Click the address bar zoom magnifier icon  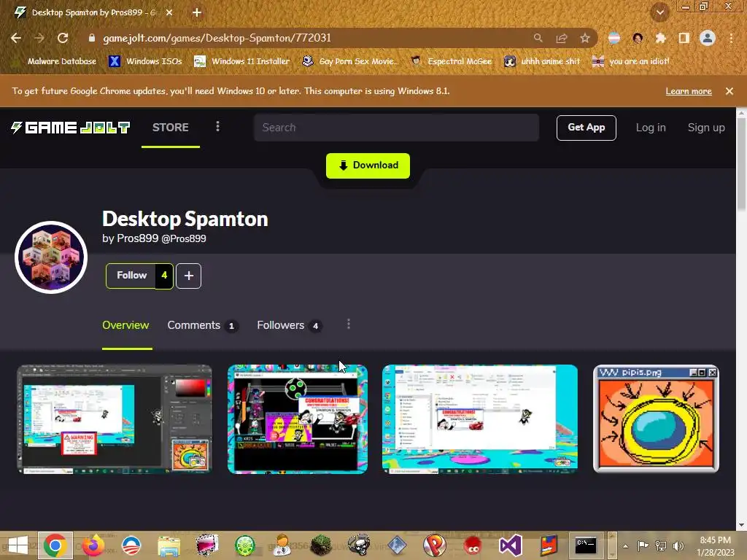[538, 38]
